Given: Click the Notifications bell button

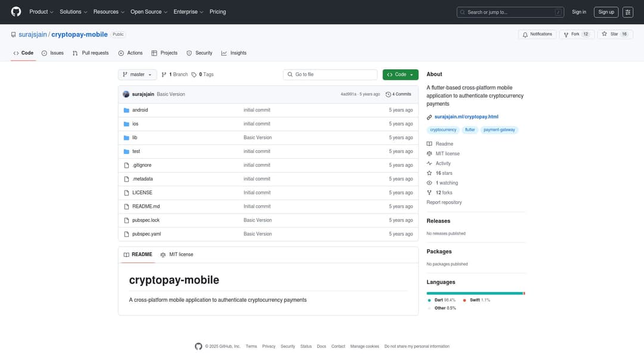Looking at the screenshot, I should 537,35.
